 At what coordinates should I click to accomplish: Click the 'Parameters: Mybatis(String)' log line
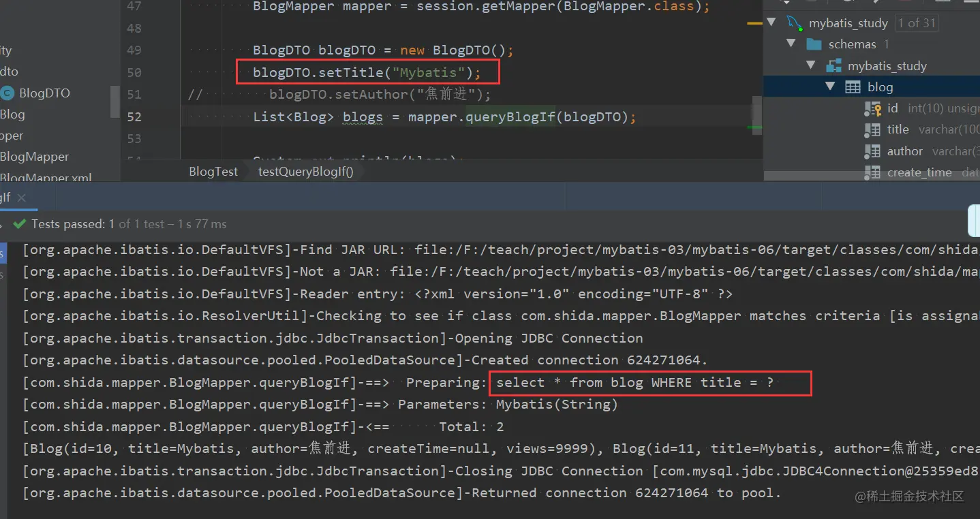pos(320,405)
